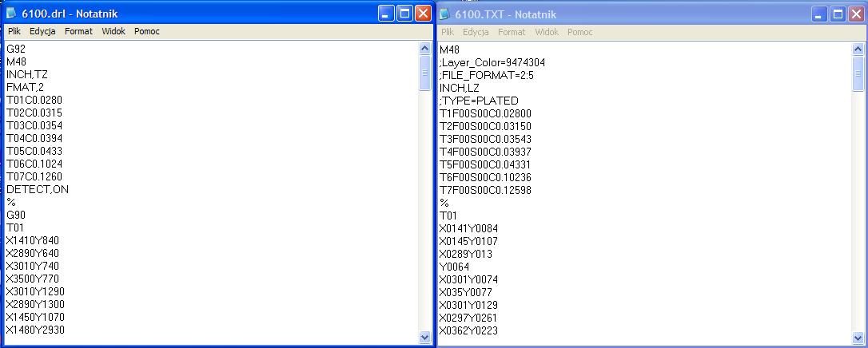
Task: Click scroll down arrow in 6100.drl window
Action: coord(424,336)
